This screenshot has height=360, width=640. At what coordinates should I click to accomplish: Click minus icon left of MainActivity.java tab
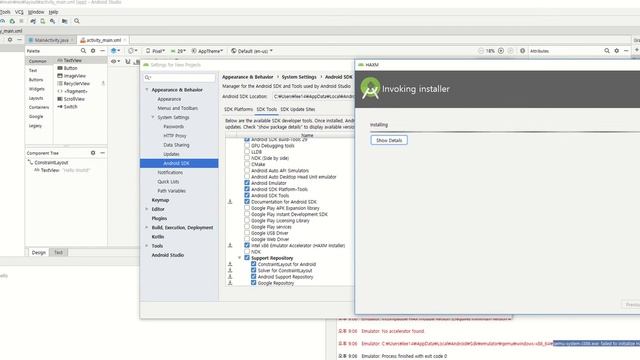pos(19,40)
